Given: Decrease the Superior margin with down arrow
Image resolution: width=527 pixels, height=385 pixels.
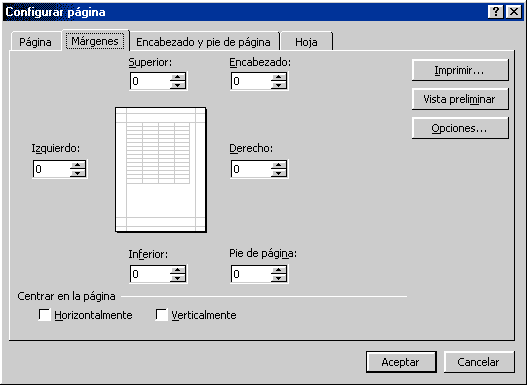Looking at the screenshot, I should tap(177, 85).
